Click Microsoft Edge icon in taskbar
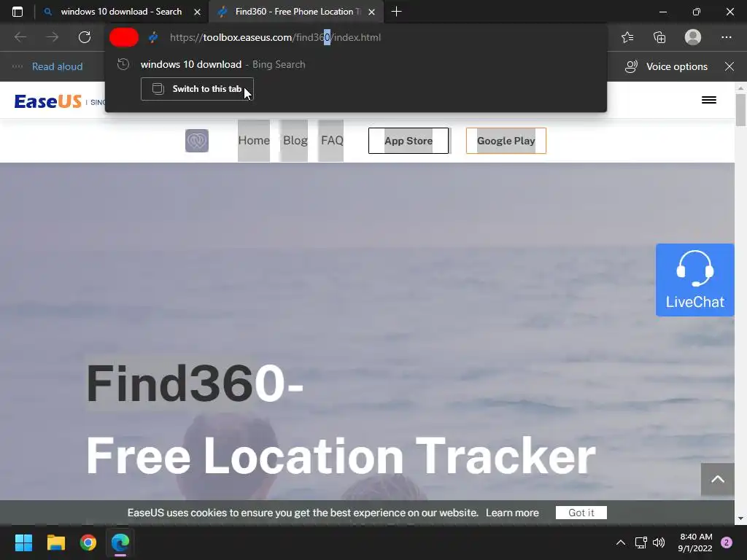Viewport: 747px width, 560px height. click(x=120, y=542)
